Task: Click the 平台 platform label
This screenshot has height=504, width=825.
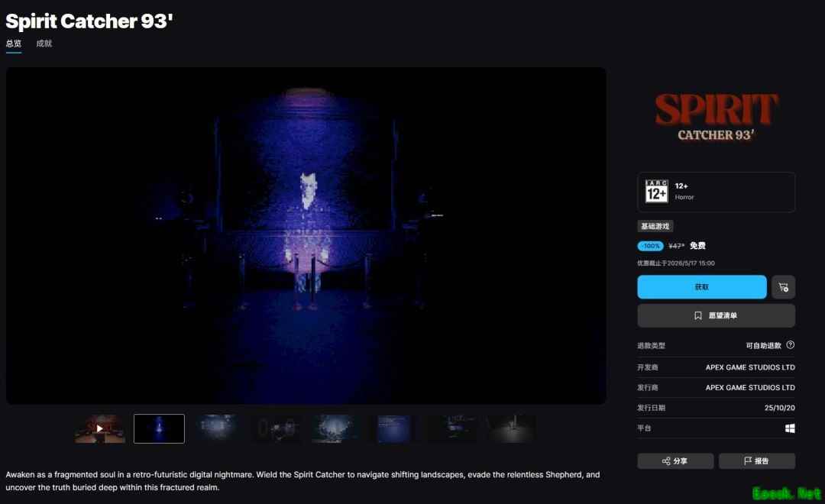Action: 644,428
